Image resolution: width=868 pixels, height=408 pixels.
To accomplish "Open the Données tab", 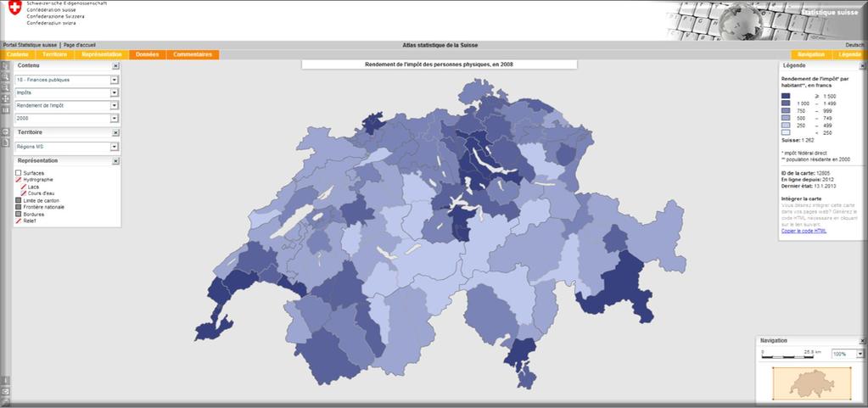I will (148, 55).
